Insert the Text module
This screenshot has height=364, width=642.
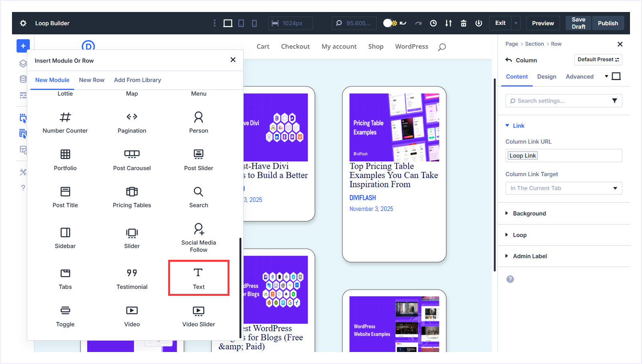pyautogui.click(x=198, y=278)
